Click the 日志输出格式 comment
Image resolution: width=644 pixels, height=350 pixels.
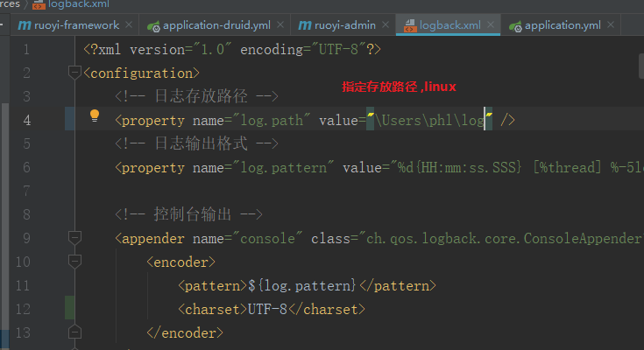196,143
